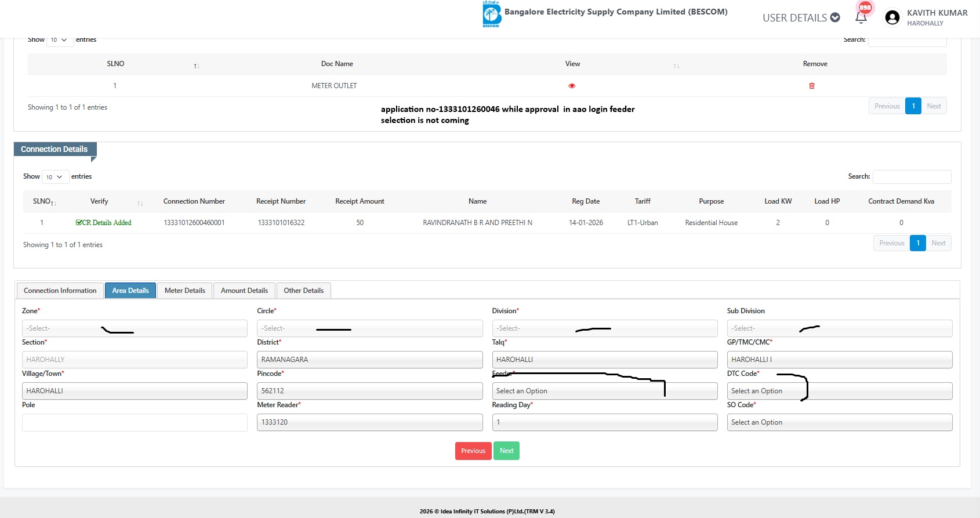This screenshot has height=518, width=980.
Task: Sort by View column arrows
Action: click(676, 66)
